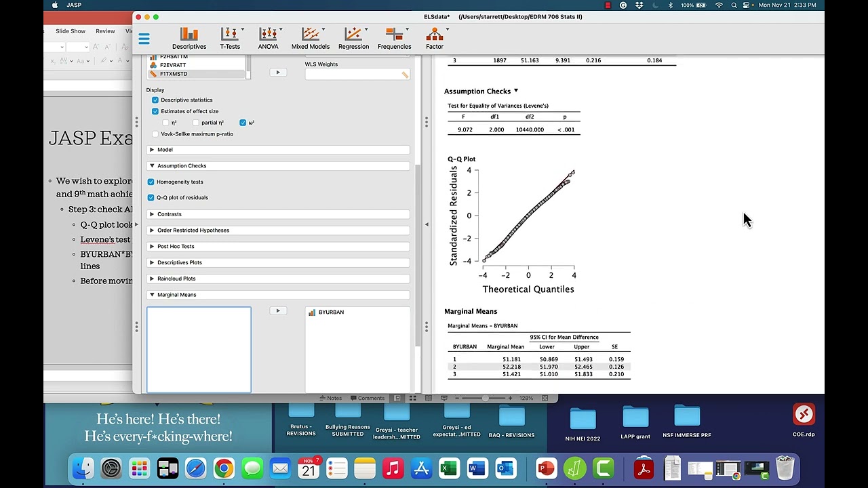Open the Descriptives analysis module
868x488 pixels.
189,39
